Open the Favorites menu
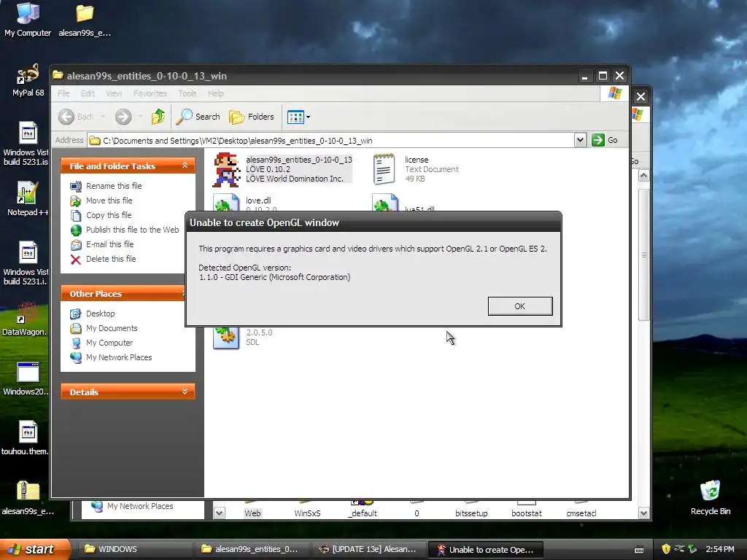 [x=150, y=93]
